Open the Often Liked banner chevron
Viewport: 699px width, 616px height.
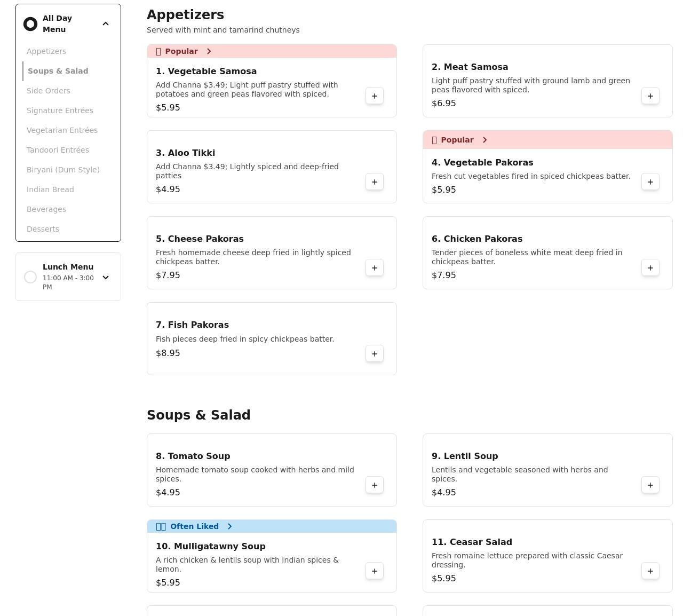point(229,526)
